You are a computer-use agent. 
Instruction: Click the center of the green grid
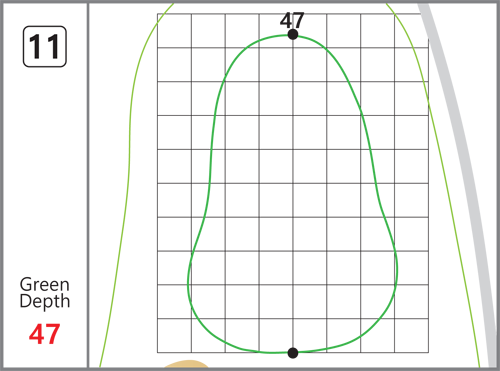pos(293,183)
